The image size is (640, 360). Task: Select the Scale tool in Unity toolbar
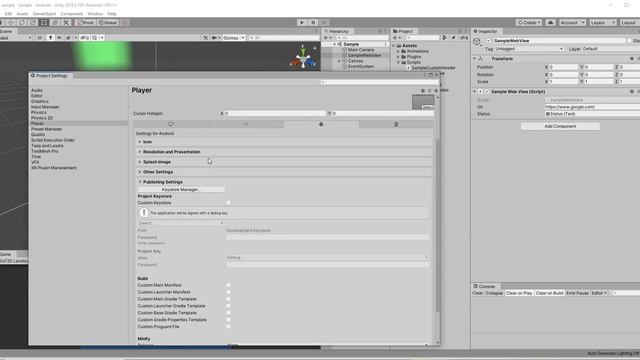coord(33,22)
